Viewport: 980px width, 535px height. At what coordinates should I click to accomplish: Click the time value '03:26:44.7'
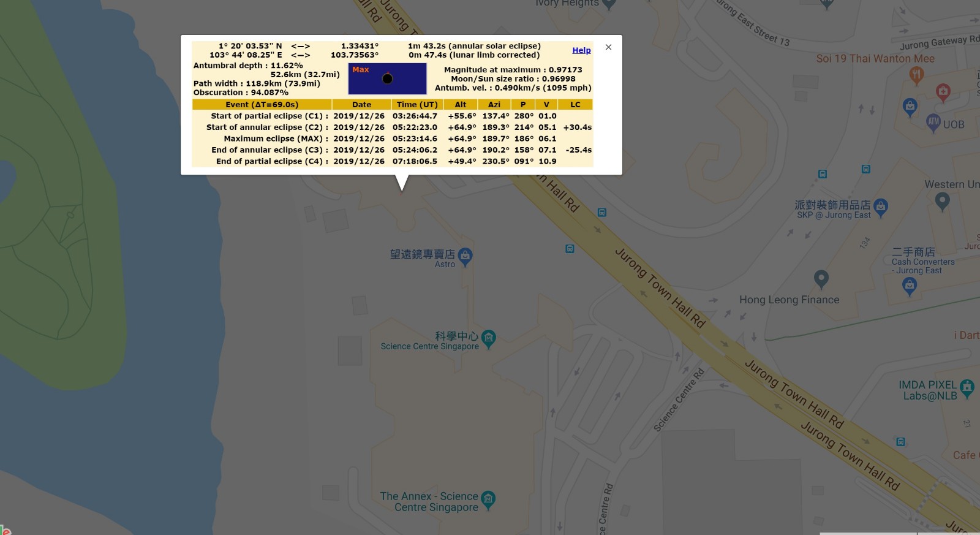415,116
